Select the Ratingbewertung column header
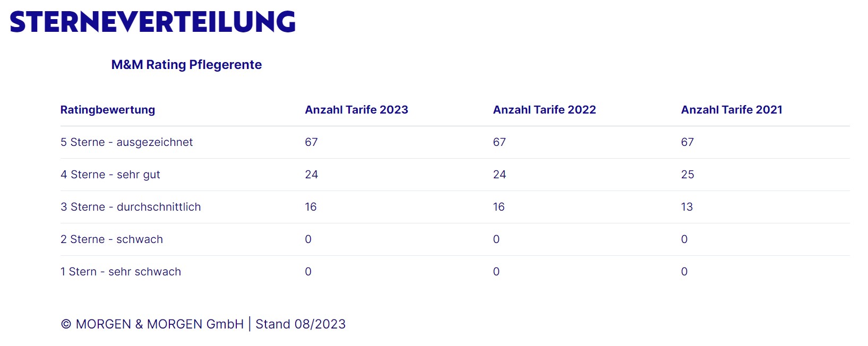The width and height of the screenshot is (868, 346). [108, 110]
